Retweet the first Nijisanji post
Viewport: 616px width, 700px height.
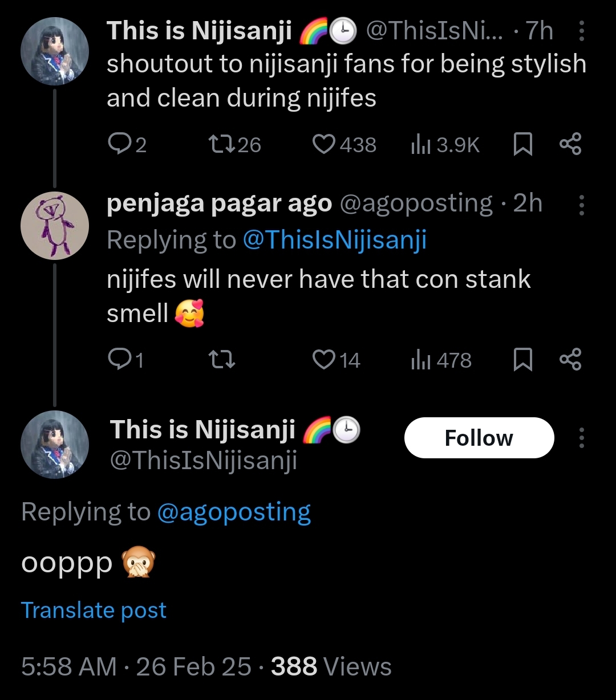click(218, 144)
